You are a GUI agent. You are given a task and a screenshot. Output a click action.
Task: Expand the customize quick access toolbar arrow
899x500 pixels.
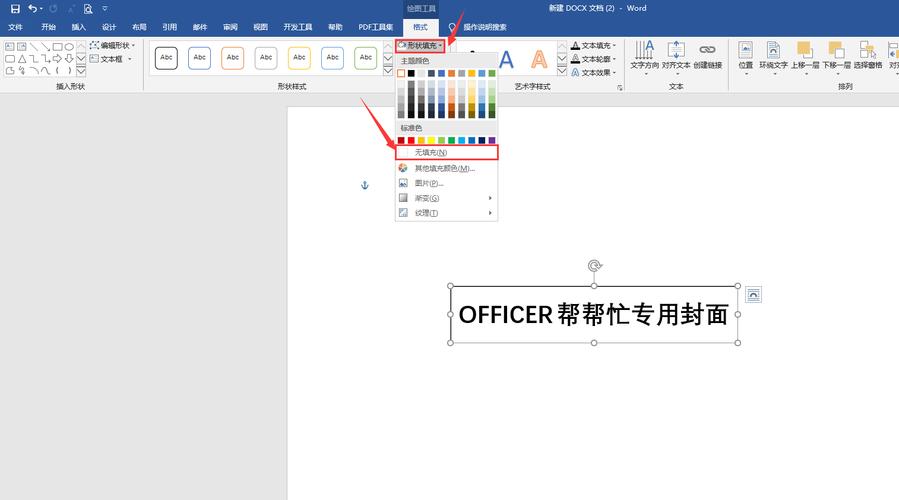coord(104,9)
